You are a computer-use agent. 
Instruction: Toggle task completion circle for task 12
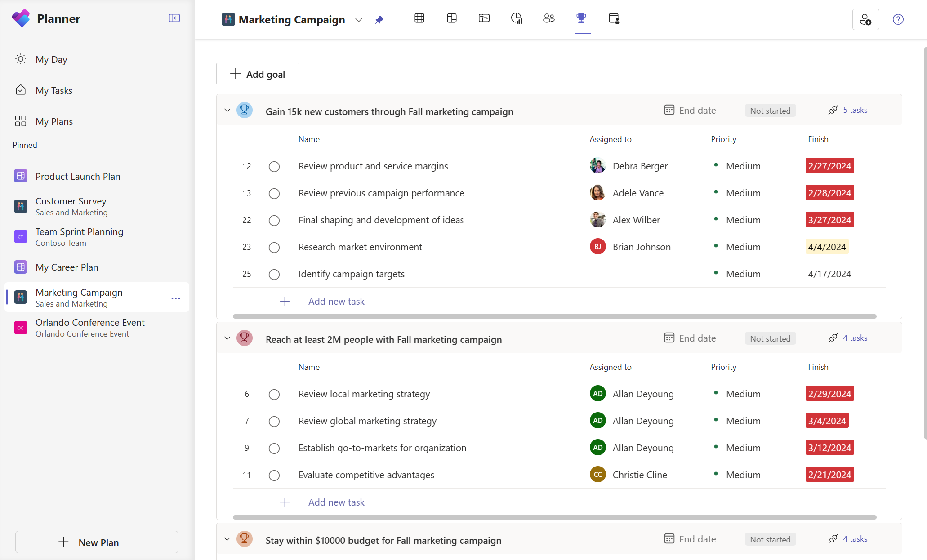(x=273, y=166)
